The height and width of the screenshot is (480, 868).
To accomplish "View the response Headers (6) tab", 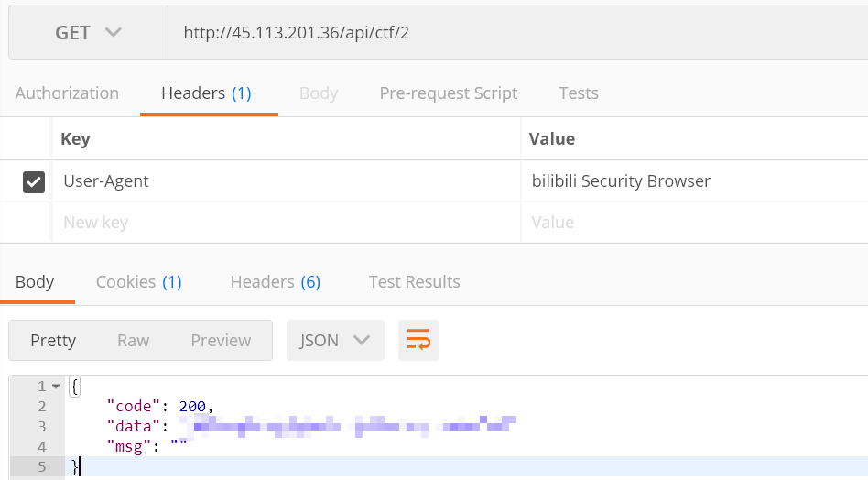I will [275, 282].
